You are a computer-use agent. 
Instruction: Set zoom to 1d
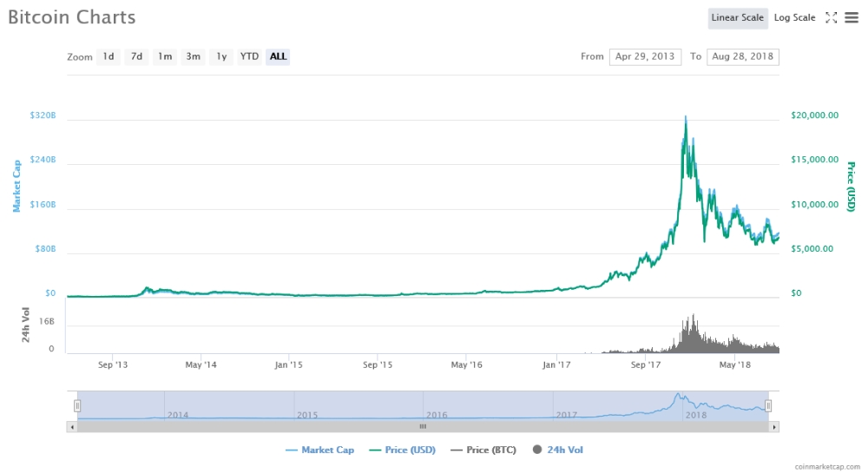point(108,56)
